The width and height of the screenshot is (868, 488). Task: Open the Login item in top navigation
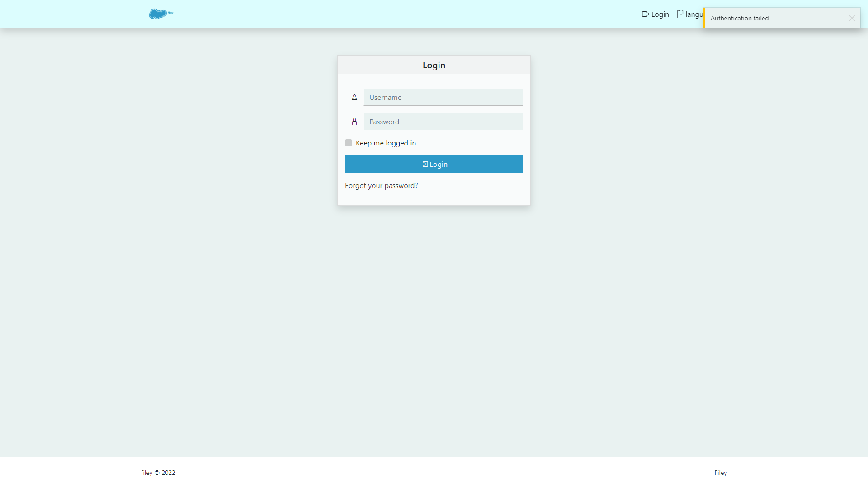click(x=660, y=14)
